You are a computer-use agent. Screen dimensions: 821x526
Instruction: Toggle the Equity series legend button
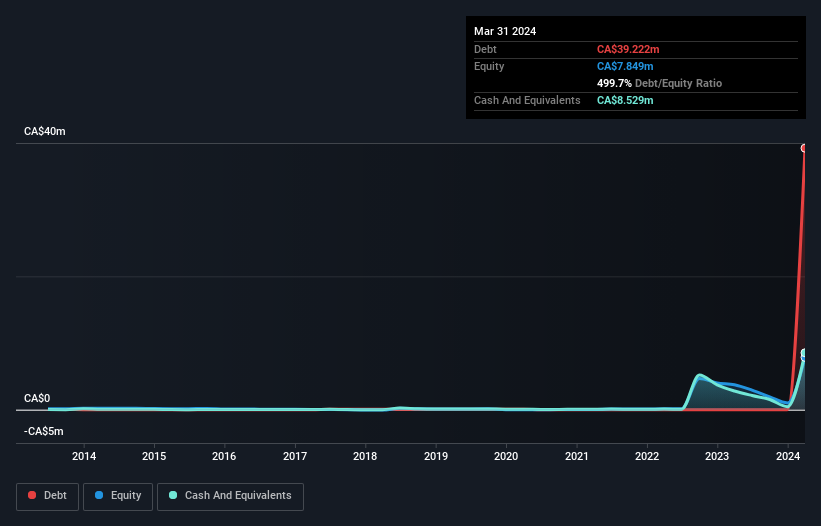click(x=118, y=496)
